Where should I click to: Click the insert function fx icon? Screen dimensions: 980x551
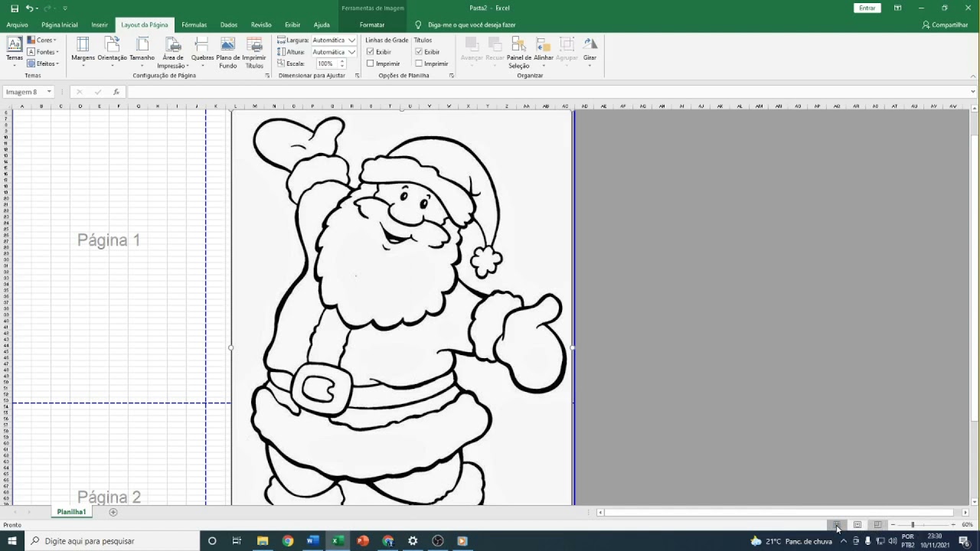click(x=116, y=92)
